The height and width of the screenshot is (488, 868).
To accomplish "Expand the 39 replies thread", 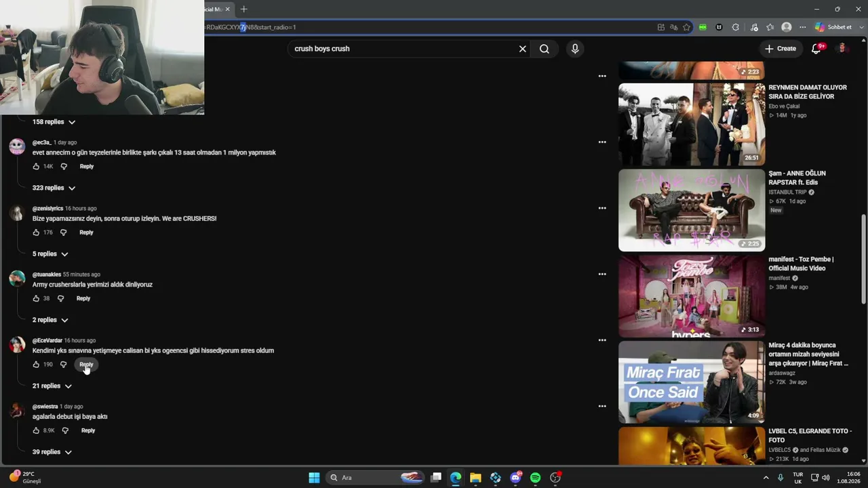I will pos(52,452).
